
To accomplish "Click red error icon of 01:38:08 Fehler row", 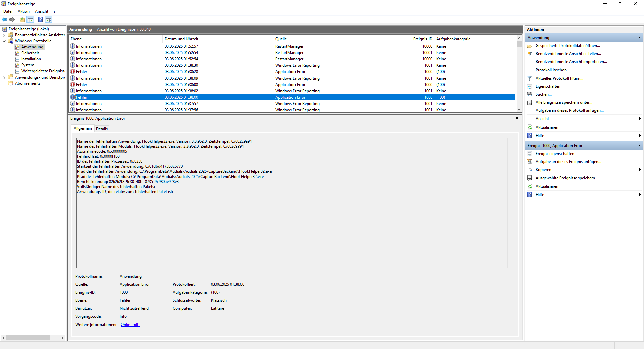I will click(73, 84).
